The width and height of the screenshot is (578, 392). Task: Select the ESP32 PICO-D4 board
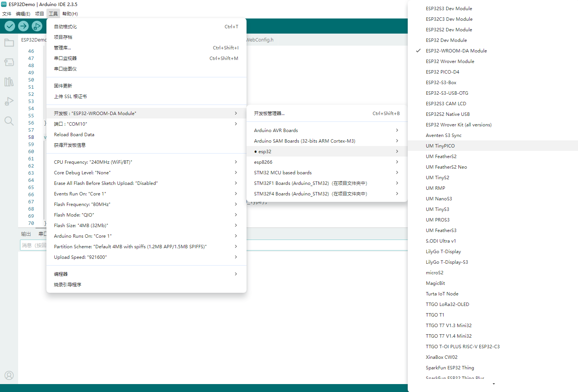click(493, 72)
